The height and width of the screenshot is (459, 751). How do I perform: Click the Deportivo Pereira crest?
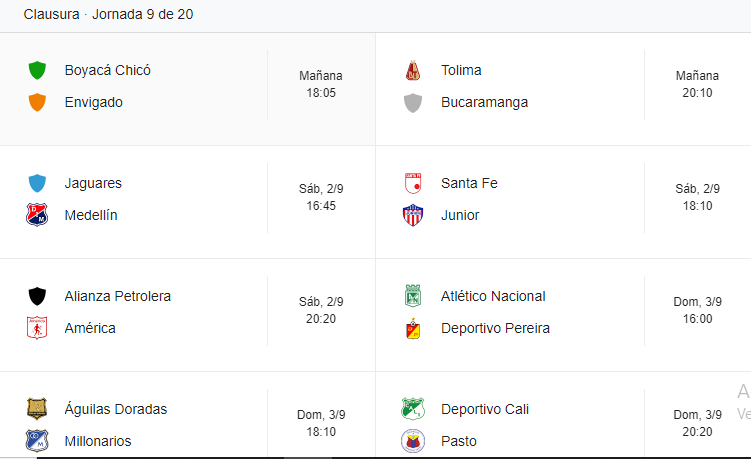coord(413,328)
